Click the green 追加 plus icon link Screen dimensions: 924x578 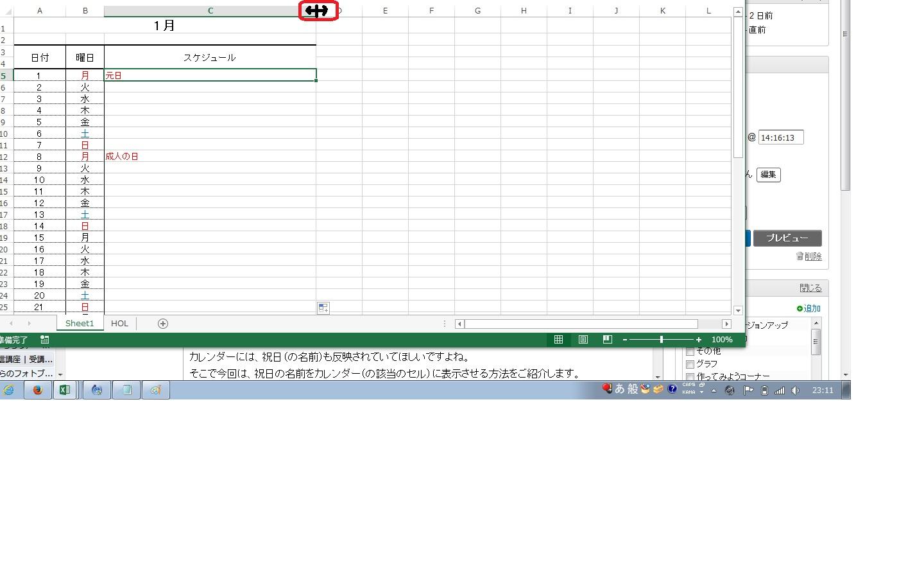(809, 308)
